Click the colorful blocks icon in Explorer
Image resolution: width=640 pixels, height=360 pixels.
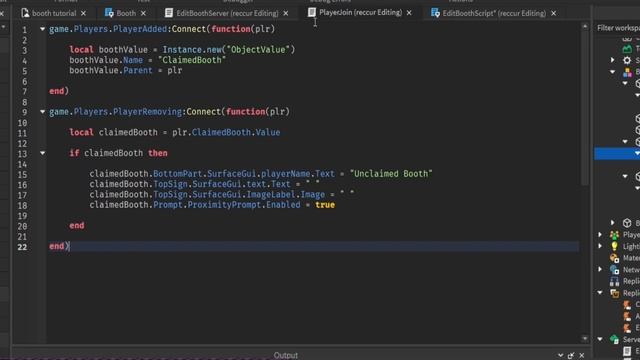tap(627, 72)
